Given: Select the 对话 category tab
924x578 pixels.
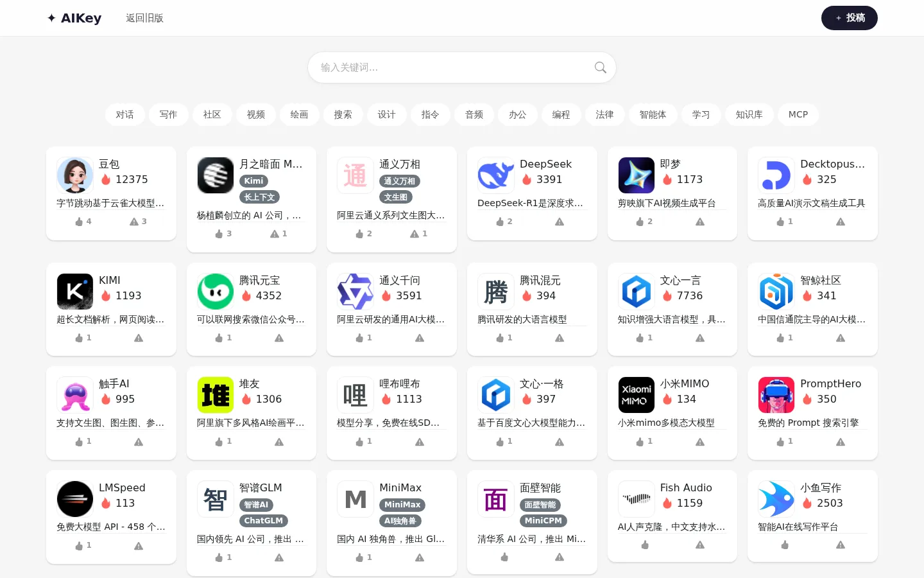Looking at the screenshot, I should [x=125, y=114].
